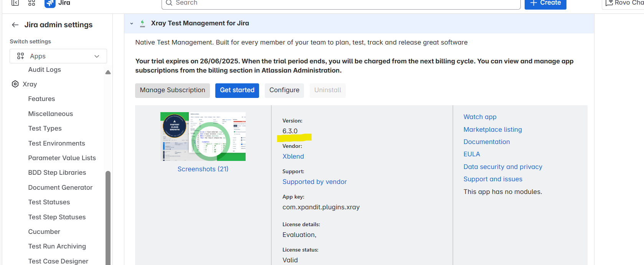Screen dimensions: 644x265
Task: Select Audit Logs in sidebar
Action: [45, 70]
